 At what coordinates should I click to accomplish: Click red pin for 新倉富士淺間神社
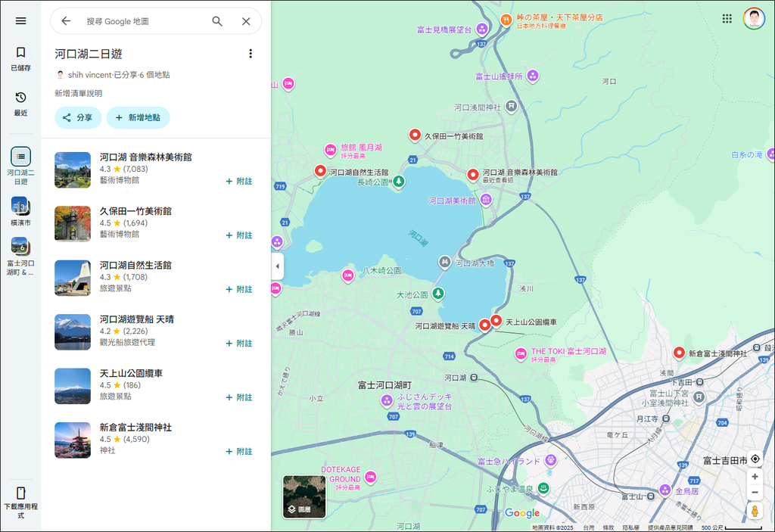(679, 353)
